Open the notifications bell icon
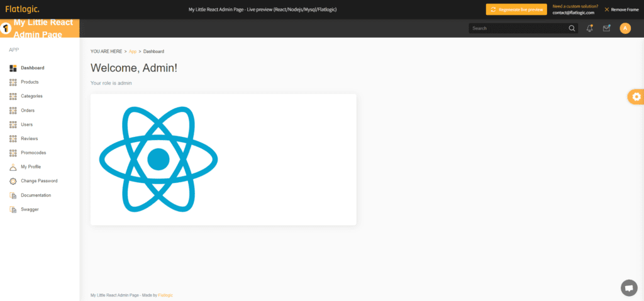 [590, 28]
